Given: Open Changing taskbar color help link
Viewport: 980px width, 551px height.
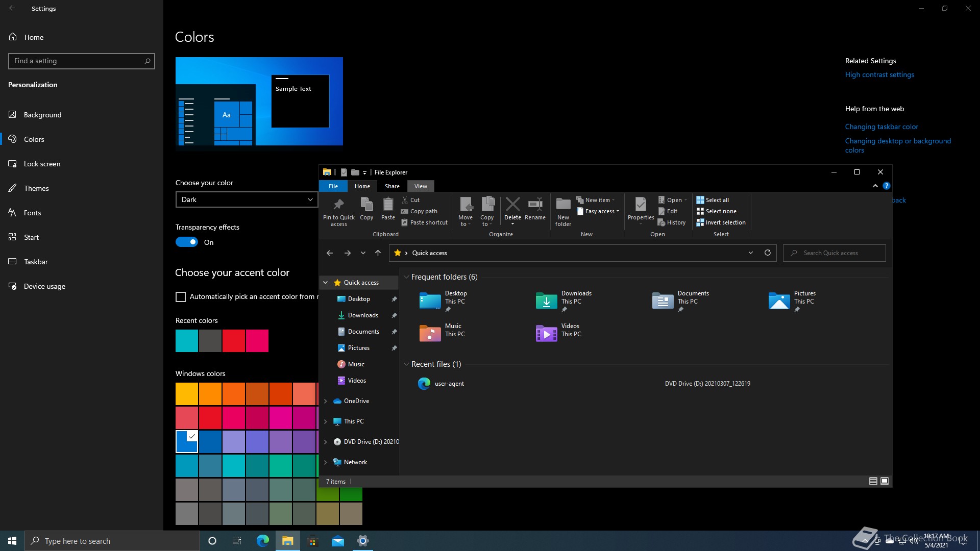Looking at the screenshot, I should point(881,127).
